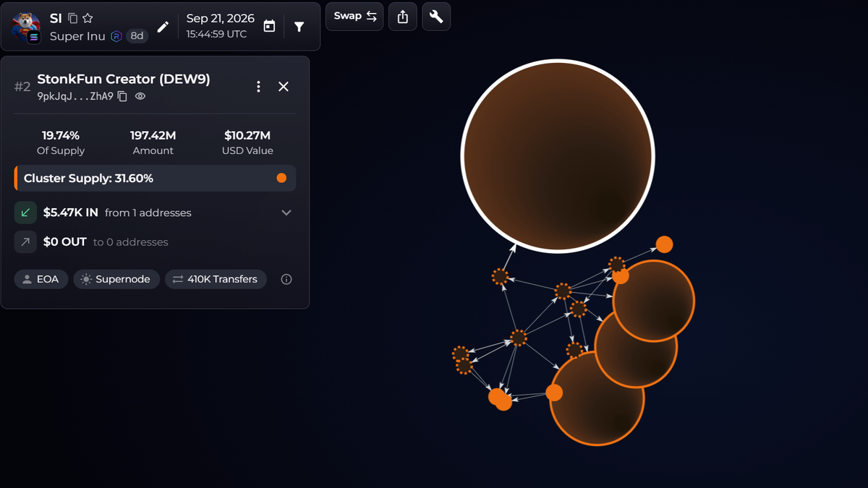This screenshot has height=488, width=868.
Task: Click the 8d token age badge
Action: [137, 36]
